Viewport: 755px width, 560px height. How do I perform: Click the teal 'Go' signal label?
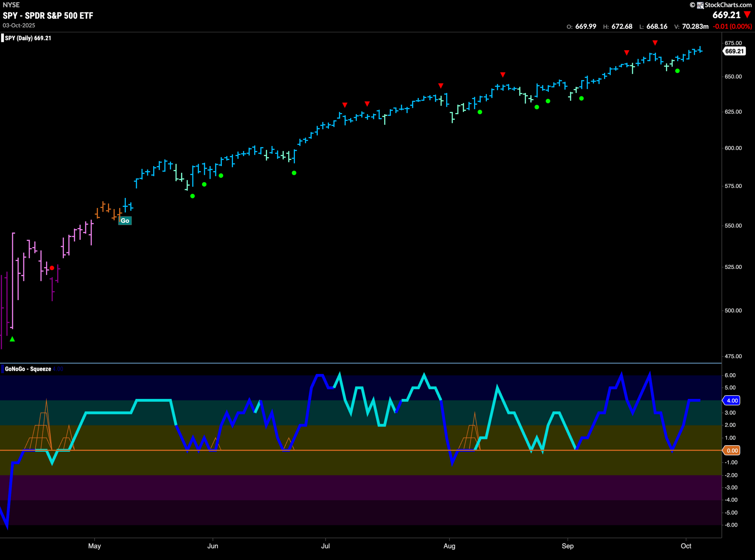[125, 221]
